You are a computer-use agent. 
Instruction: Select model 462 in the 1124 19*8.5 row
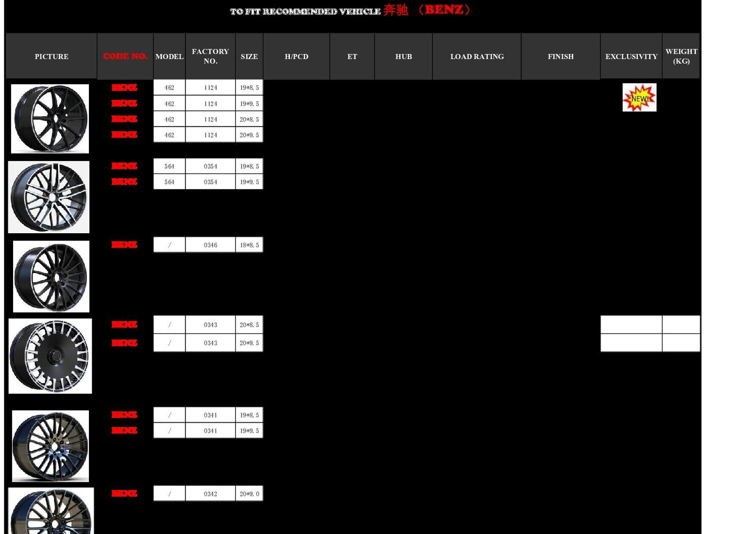click(x=170, y=88)
